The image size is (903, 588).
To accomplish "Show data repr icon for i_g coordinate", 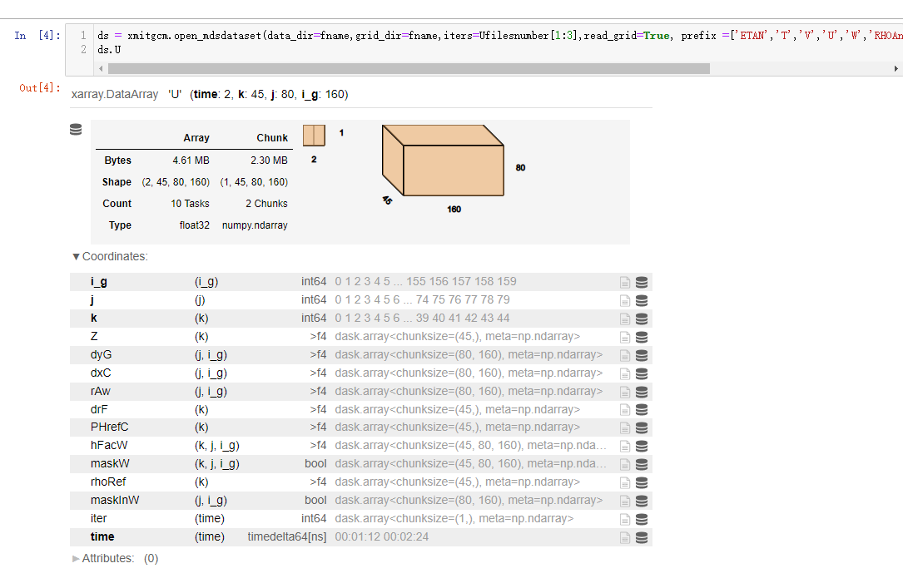I will (x=642, y=282).
